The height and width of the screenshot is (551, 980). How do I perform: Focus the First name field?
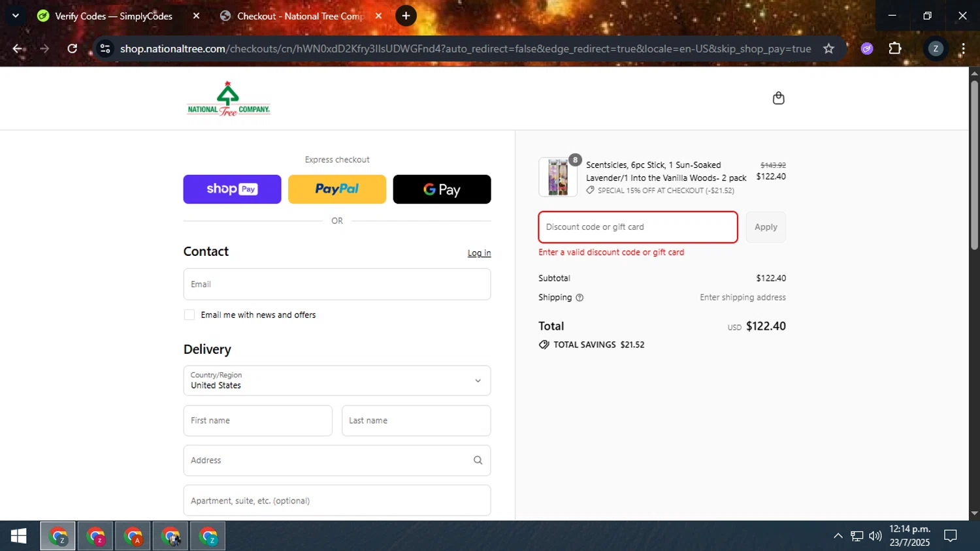258,420
